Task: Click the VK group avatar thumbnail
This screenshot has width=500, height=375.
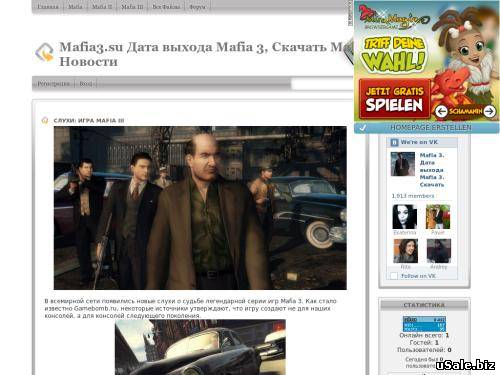Action: click(x=403, y=164)
